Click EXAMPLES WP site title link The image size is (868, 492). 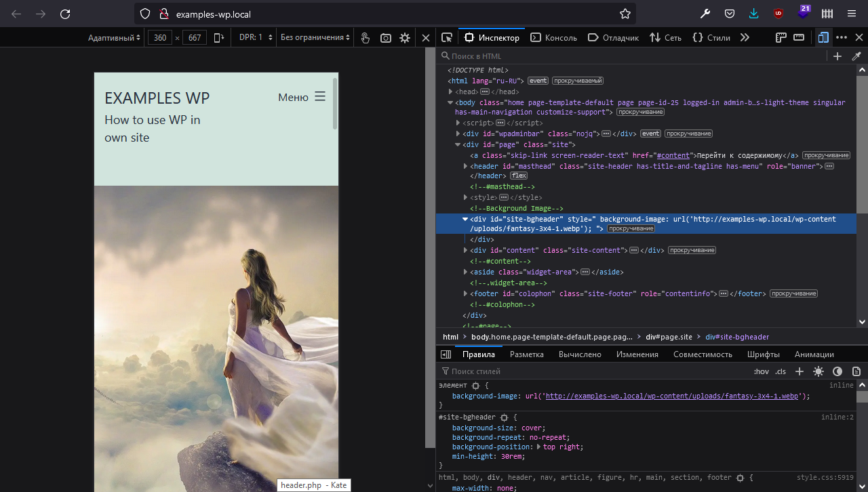(157, 98)
